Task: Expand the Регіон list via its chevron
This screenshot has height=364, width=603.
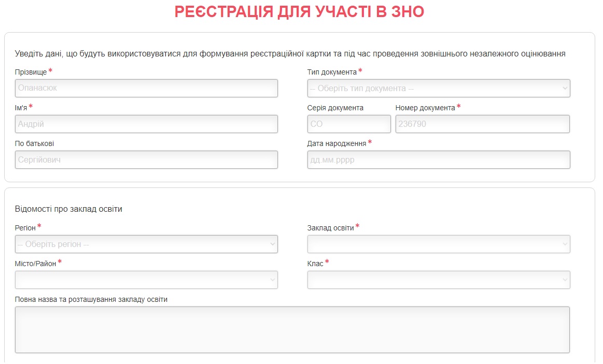Action: click(272, 244)
